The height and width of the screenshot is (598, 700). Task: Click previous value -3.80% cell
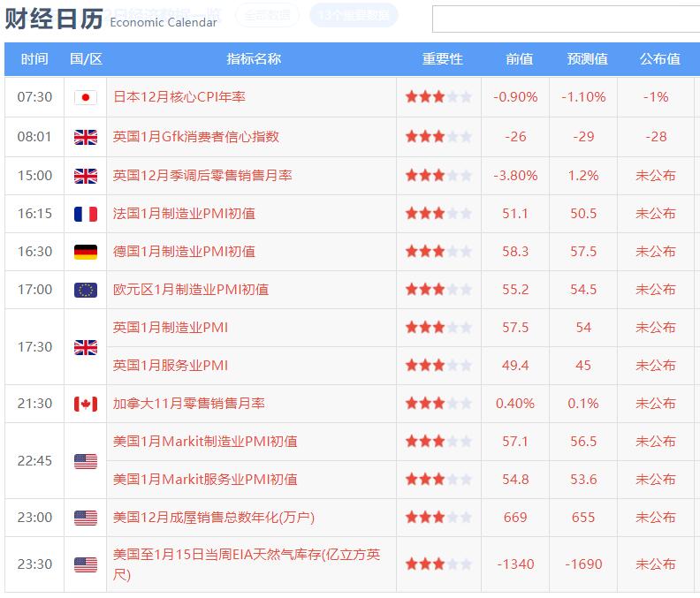[x=515, y=176]
